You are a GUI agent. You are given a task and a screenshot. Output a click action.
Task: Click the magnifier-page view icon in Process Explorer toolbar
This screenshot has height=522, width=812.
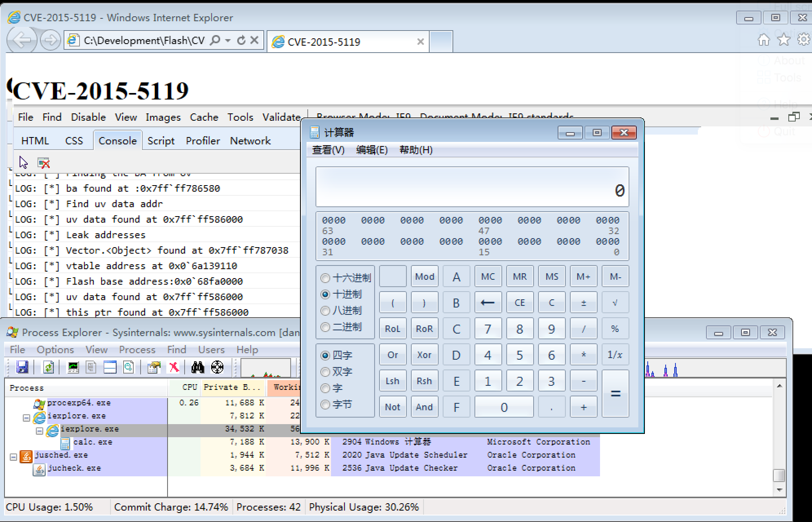[128, 367]
